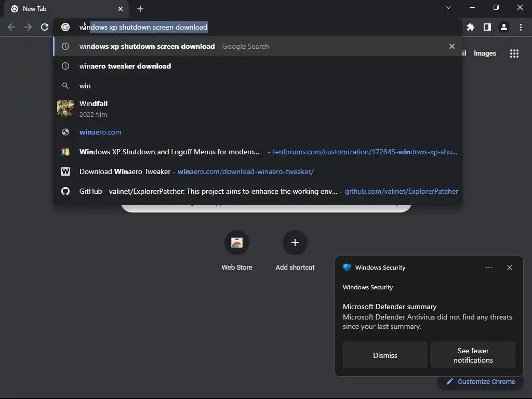Open Chrome's three-dot menu
Image resolution: width=532 pixels, height=399 pixels.
click(x=521, y=27)
